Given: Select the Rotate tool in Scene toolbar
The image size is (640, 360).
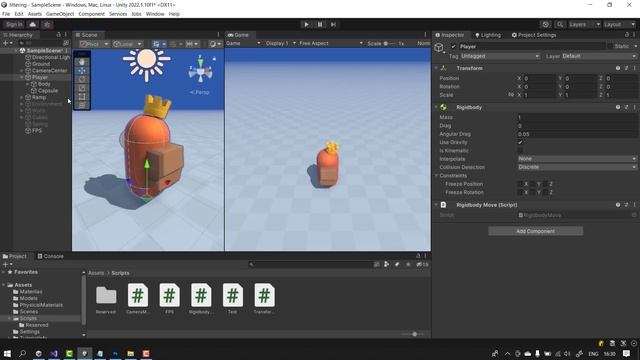Looking at the screenshot, I should [82, 79].
